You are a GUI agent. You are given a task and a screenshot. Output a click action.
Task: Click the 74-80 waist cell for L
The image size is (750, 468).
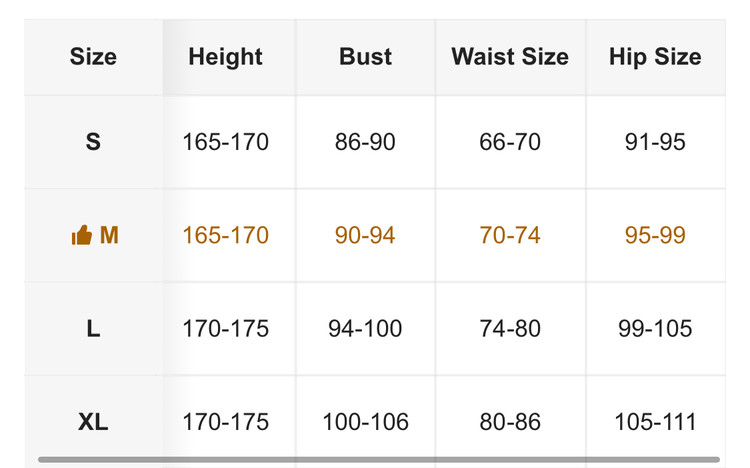[x=510, y=328]
